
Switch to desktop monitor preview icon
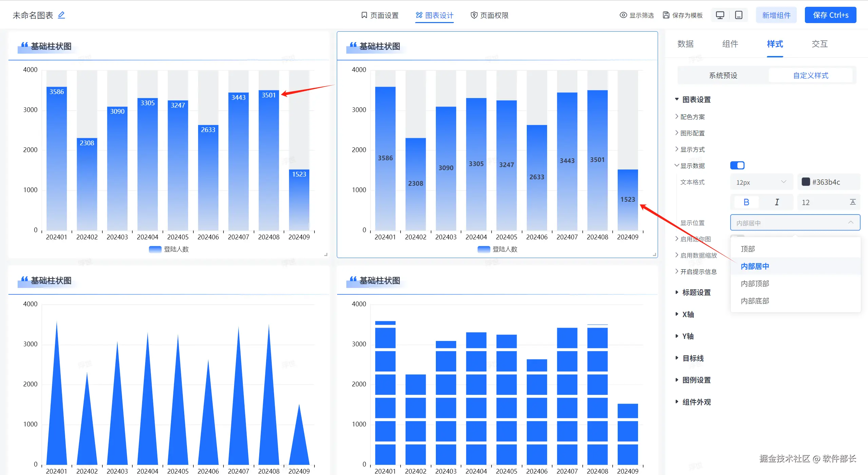point(720,15)
